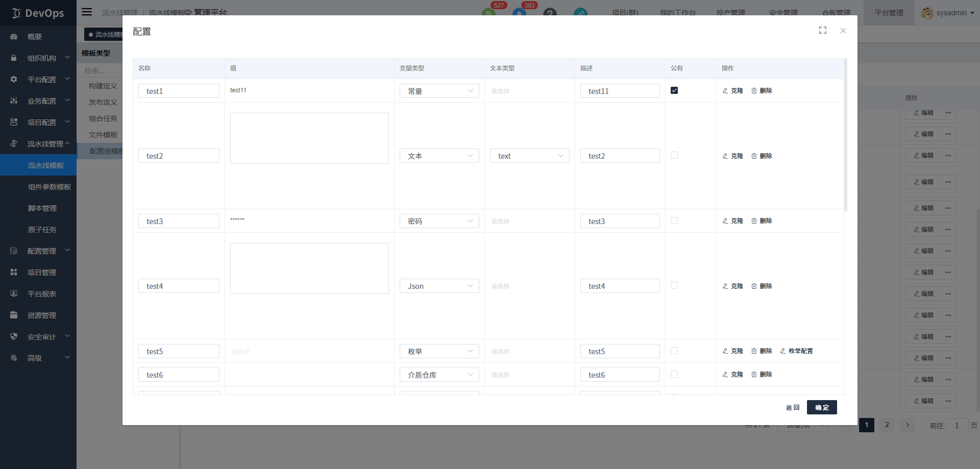Click the test2 value text area
This screenshot has height=469, width=980.
(x=309, y=138)
